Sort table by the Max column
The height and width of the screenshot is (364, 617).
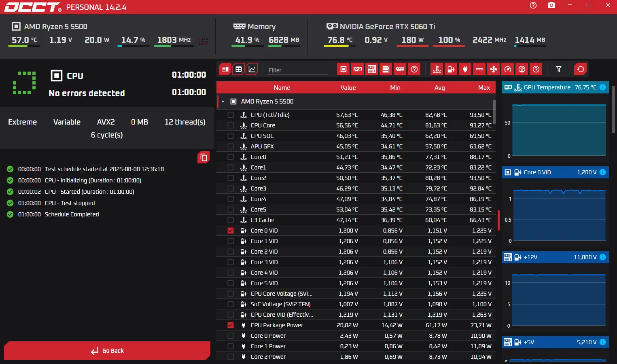tap(484, 88)
